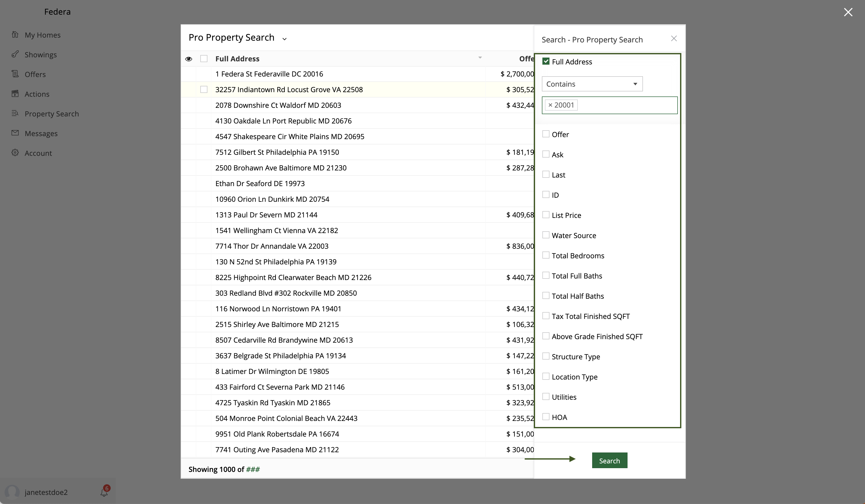Screen dimensions: 865x504
Task: Click the Offer column header
Action: coord(526,59)
